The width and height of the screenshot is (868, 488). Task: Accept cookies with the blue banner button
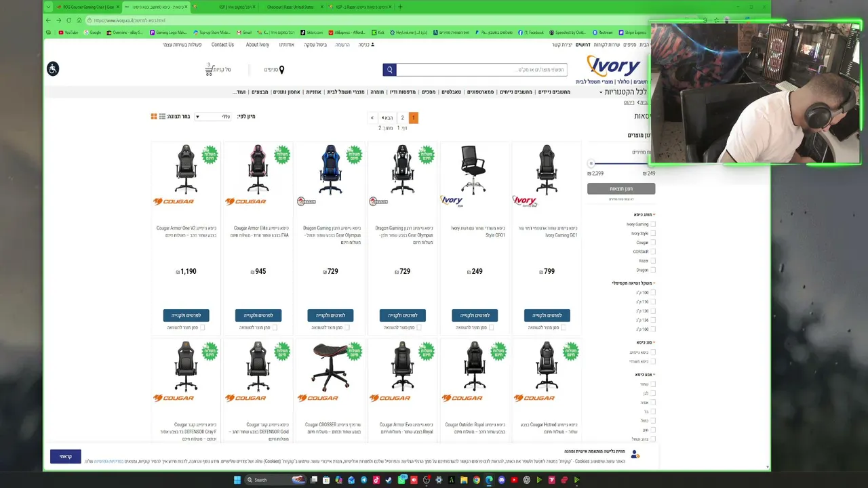point(66,456)
